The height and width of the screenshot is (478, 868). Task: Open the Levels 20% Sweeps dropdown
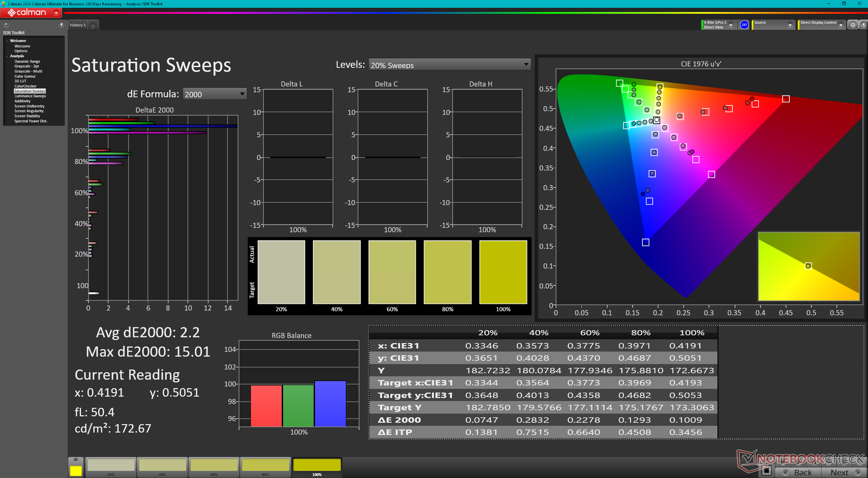(449, 65)
